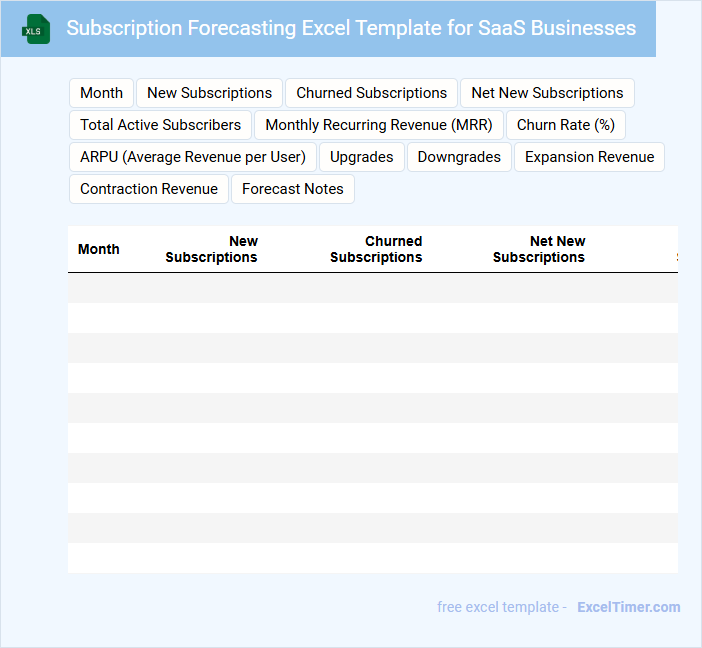Image resolution: width=702 pixels, height=648 pixels.
Task: Click the Net New Subscriptions column header
Action: (x=540, y=249)
